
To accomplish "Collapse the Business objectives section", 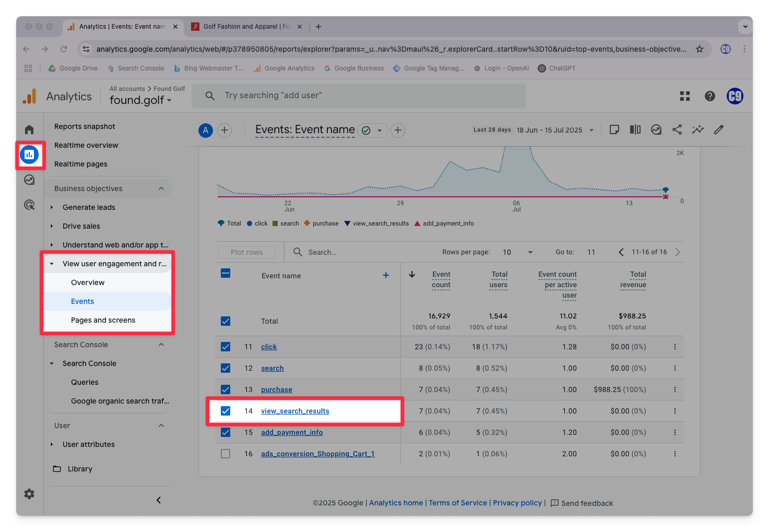I will 161,188.
